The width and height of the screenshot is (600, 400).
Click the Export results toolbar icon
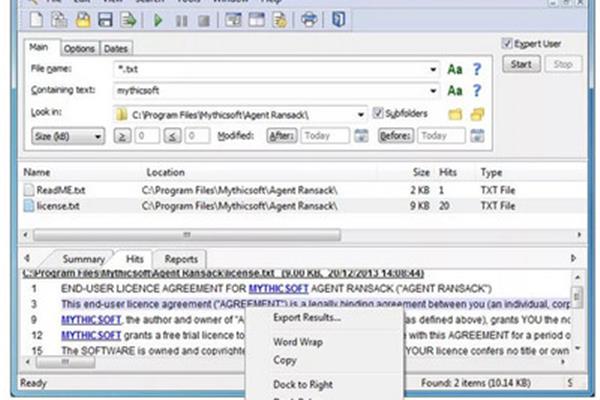[128, 19]
